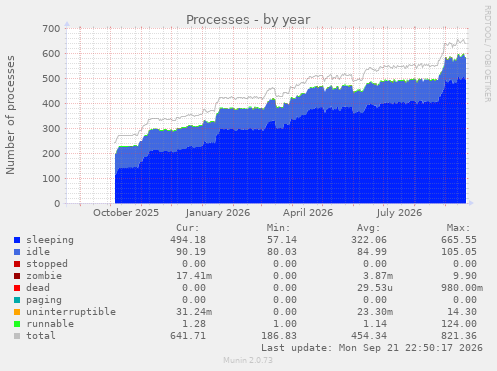Click the zombie current value 17.41m
The image size is (497, 371).
tap(194, 276)
